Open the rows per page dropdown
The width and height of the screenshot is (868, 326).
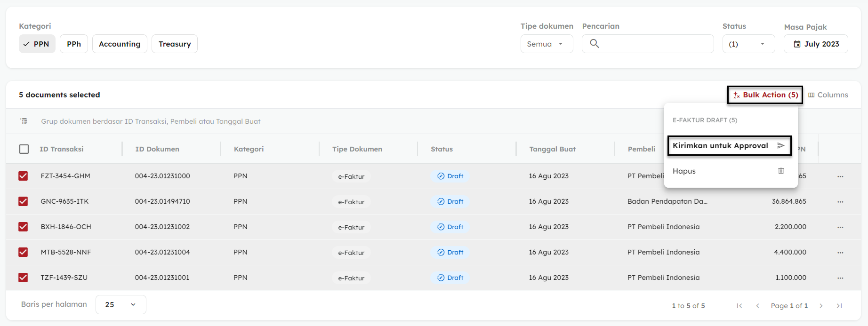pos(121,304)
